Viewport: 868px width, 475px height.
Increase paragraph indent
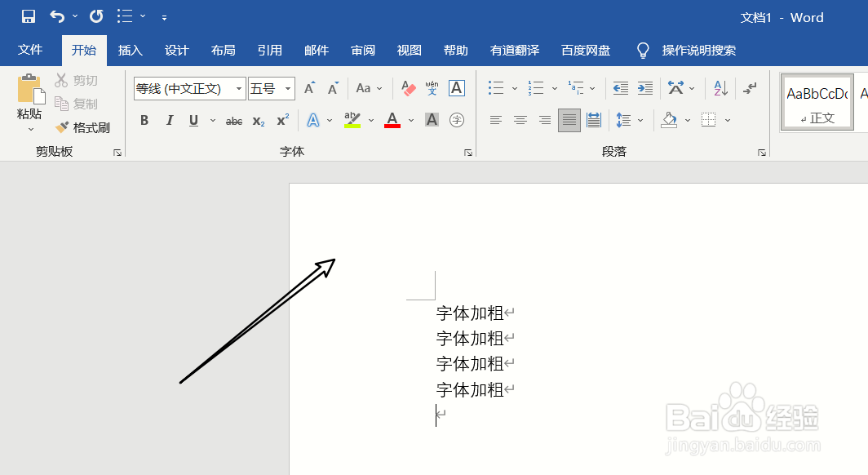(645, 88)
